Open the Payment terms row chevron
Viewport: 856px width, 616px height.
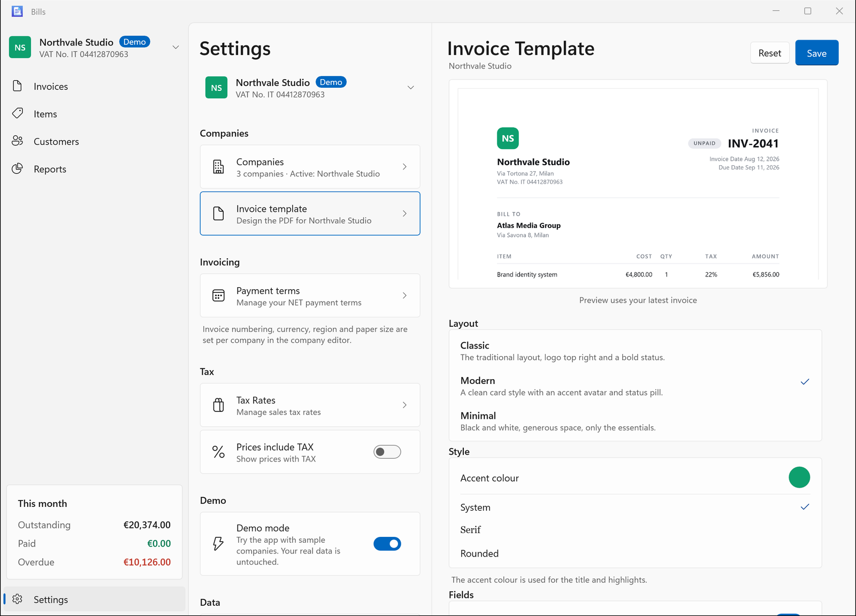[404, 296]
